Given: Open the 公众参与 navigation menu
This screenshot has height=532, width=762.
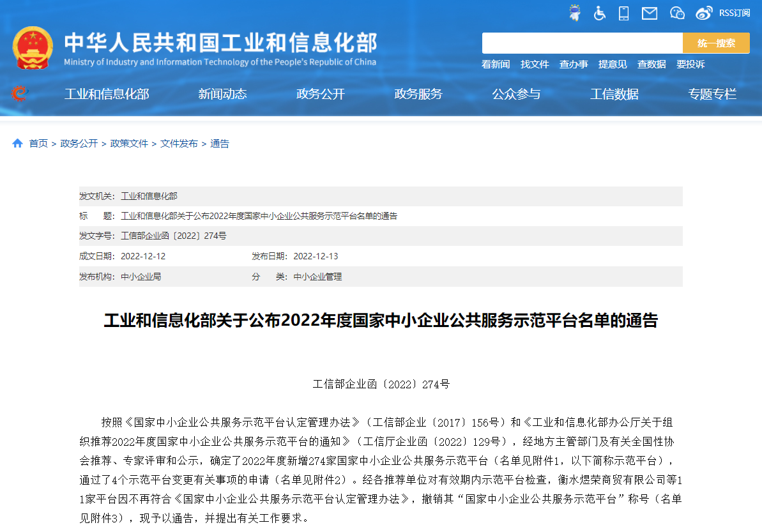Looking at the screenshot, I should 517,93.
